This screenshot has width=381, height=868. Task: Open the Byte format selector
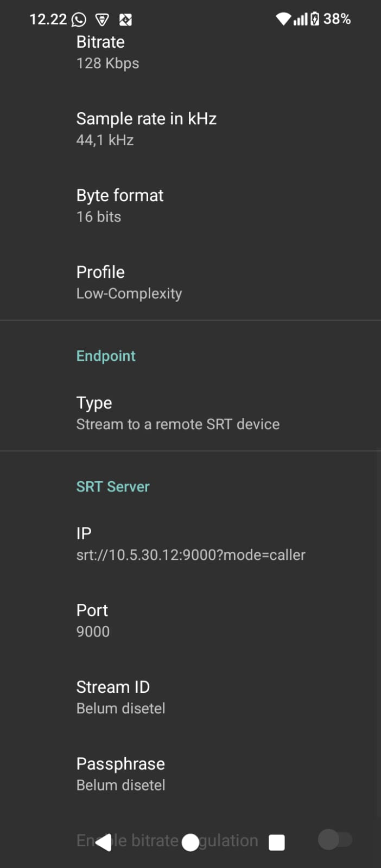point(190,205)
